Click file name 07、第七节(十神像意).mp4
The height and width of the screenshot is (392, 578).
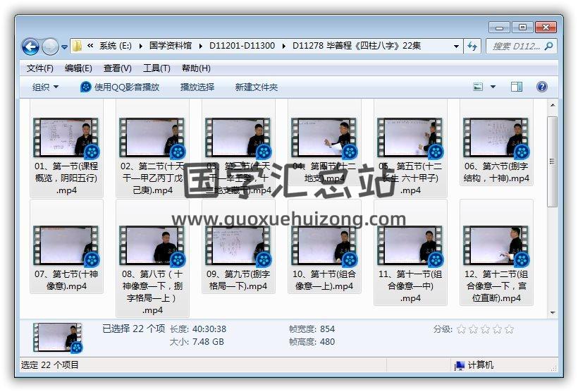pos(66,280)
